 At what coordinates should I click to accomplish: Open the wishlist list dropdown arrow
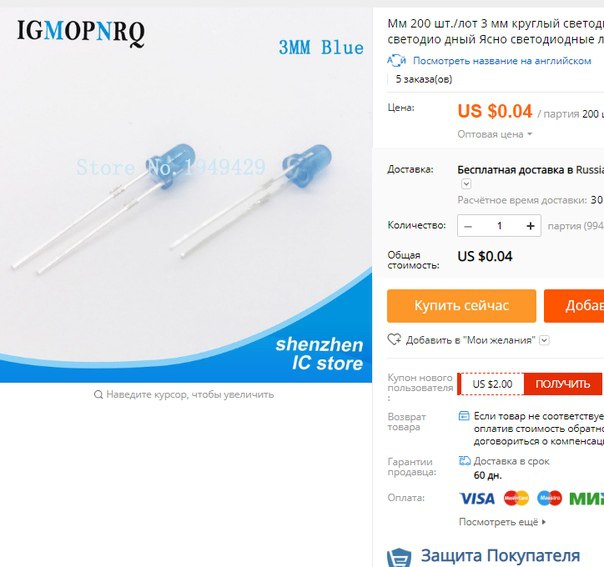tap(544, 340)
